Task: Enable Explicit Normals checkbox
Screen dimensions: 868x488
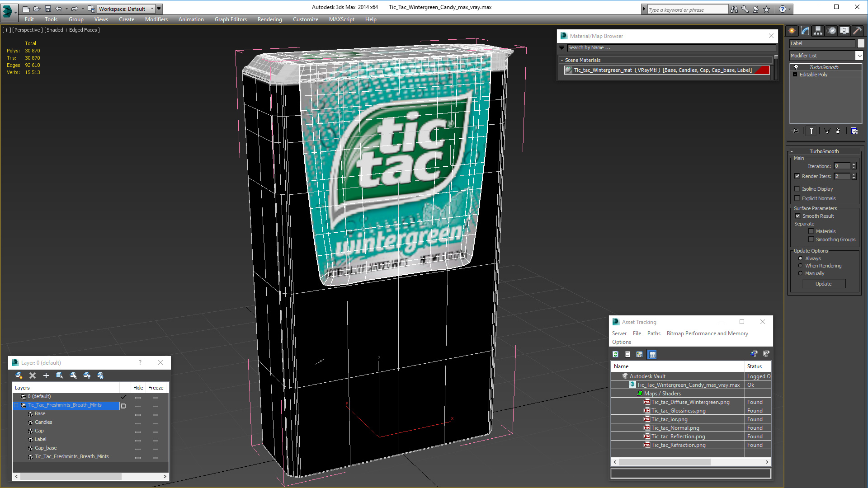Action: [x=797, y=198]
